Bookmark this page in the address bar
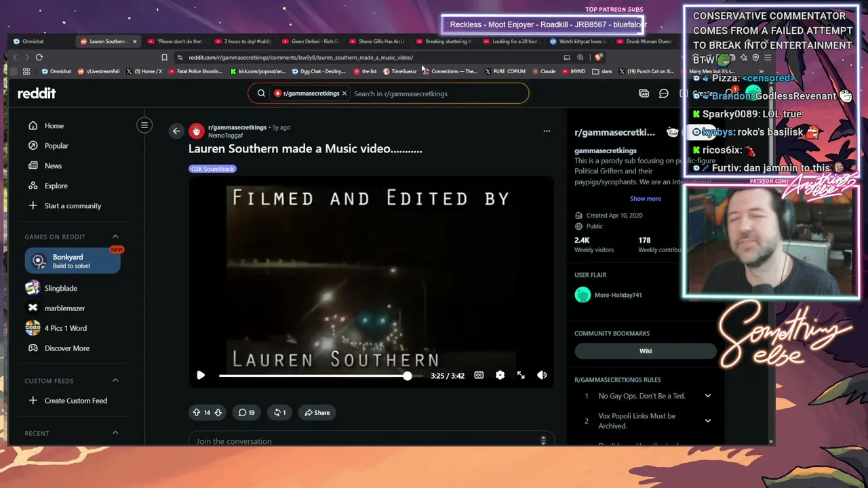The width and height of the screenshot is (868, 488). tap(164, 58)
